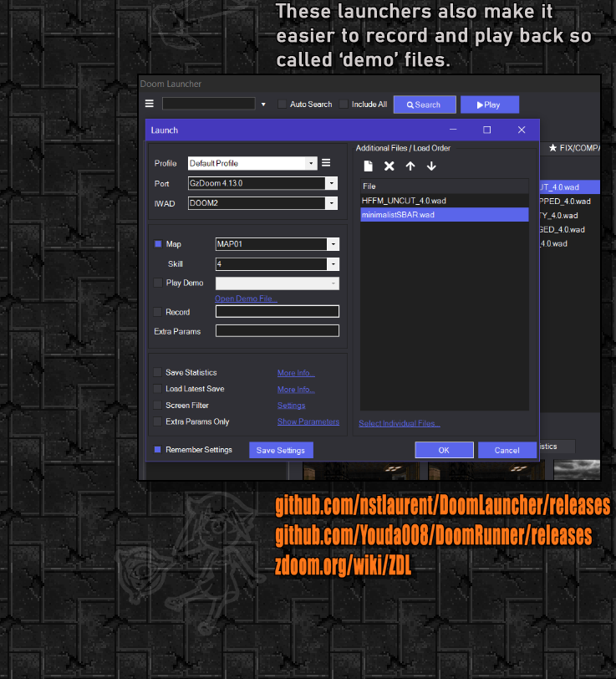Image resolution: width=616 pixels, height=679 pixels.
Task: Select HFFM_UNCUT_4.0.wad in the file list
Action: (x=444, y=201)
